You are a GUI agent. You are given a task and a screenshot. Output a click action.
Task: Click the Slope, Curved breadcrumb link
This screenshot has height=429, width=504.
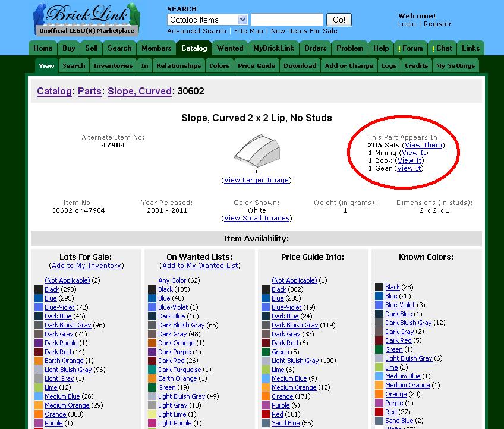coord(140,92)
